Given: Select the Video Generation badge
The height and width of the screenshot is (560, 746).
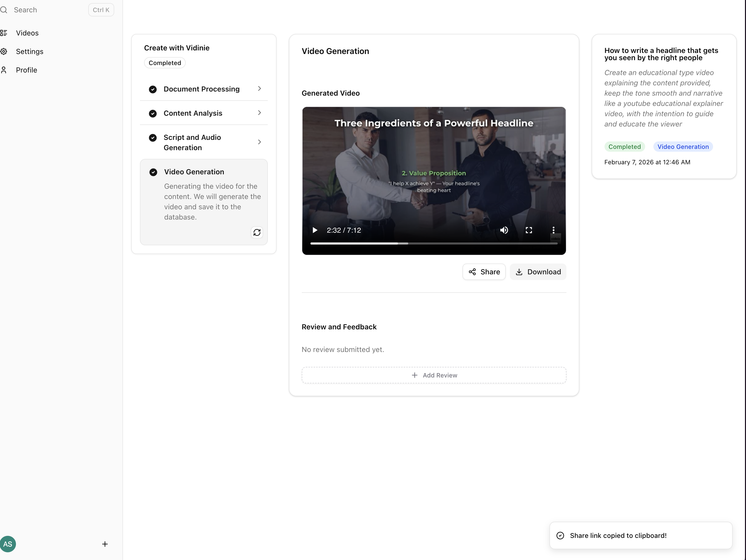Looking at the screenshot, I should tap(683, 146).
